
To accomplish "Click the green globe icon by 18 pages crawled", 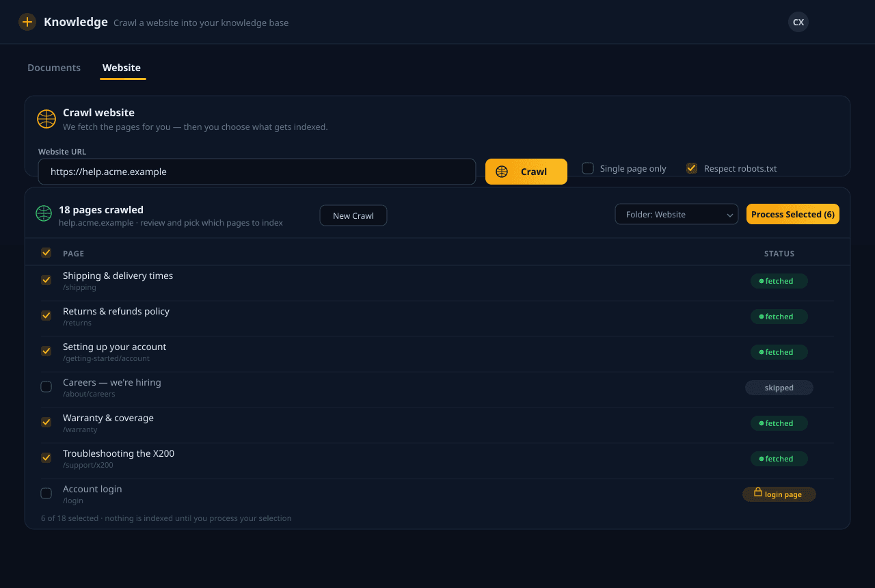I will point(44,213).
